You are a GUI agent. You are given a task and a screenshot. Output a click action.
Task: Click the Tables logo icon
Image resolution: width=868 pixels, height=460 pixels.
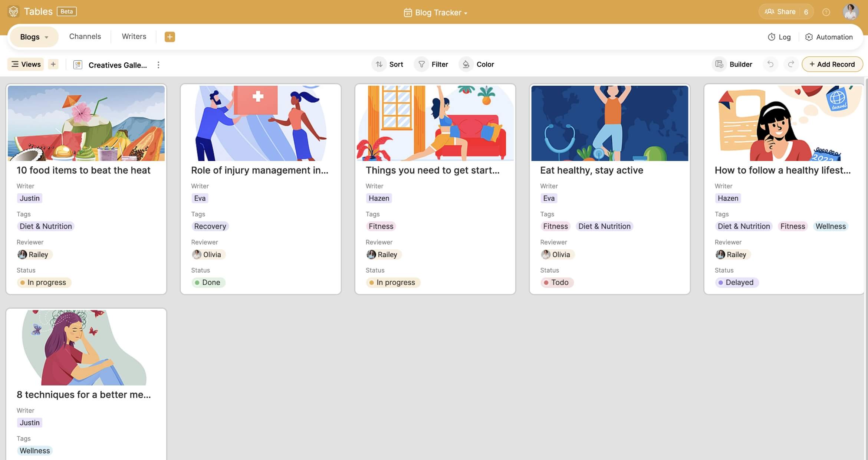pos(13,11)
